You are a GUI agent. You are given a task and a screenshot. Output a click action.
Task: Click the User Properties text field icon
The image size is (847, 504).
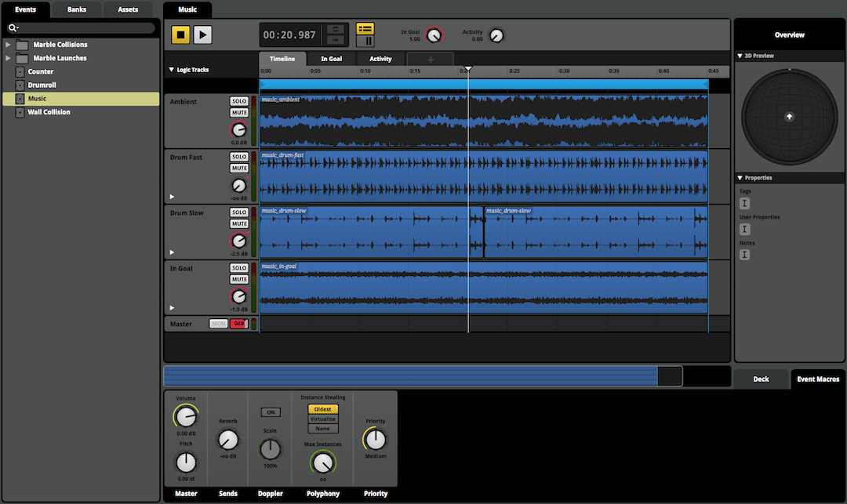[x=744, y=230]
